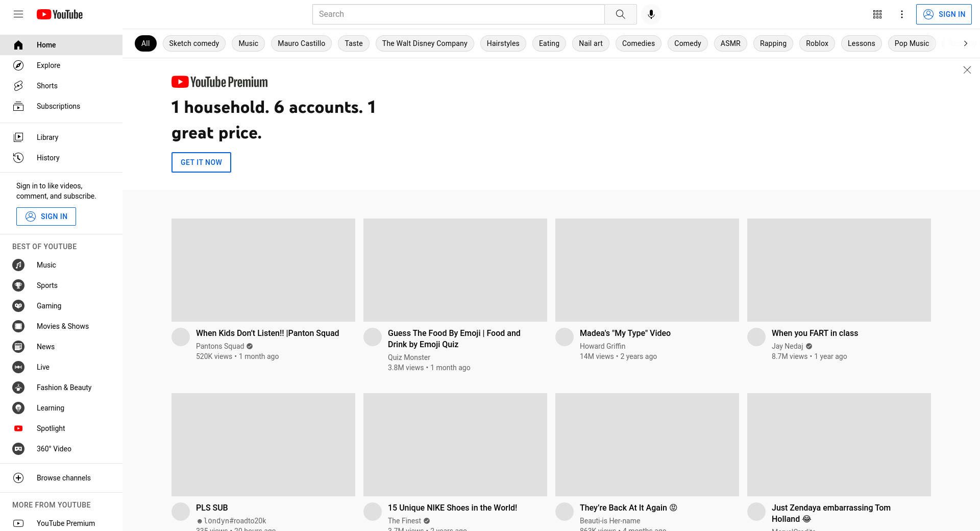Open the Jay Nedaj channel link
980x531 pixels.
pyautogui.click(x=788, y=346)
